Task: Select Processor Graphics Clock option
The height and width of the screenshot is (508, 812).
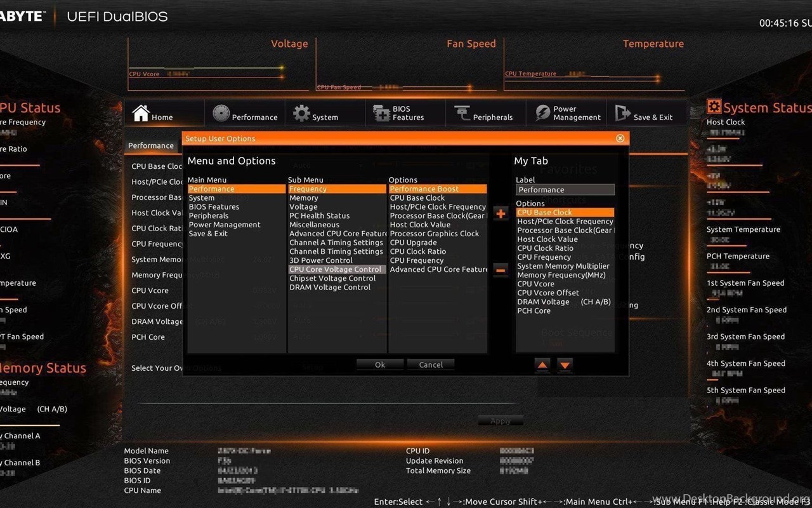Action: pos(438,234)
